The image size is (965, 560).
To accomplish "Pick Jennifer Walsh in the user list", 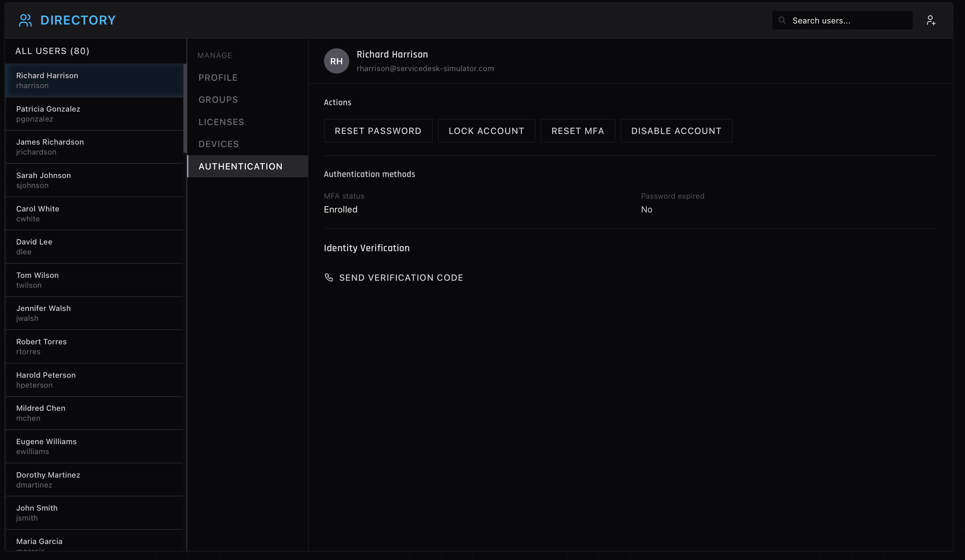I will (94, 313).
